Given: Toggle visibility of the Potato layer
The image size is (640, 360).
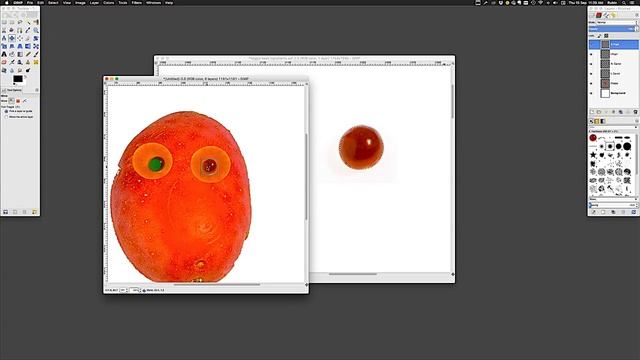Looking at the screenshot, I should (x=591, y=83).
